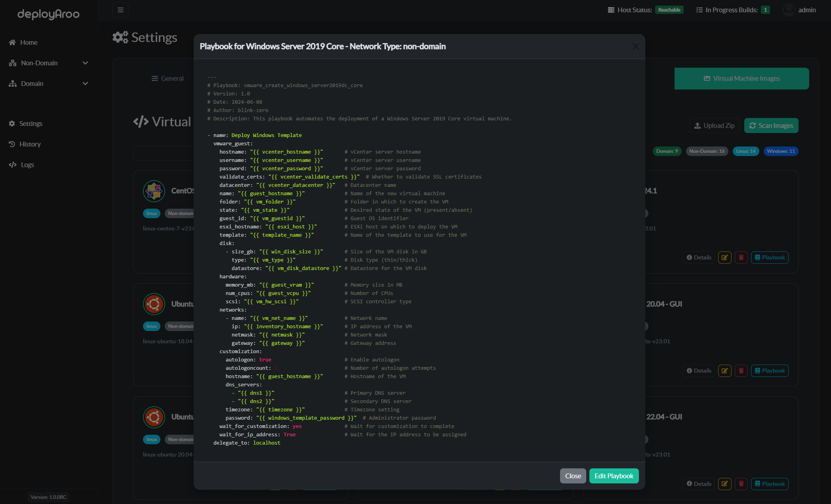Click the admin avatar icon

pos(789,10)
